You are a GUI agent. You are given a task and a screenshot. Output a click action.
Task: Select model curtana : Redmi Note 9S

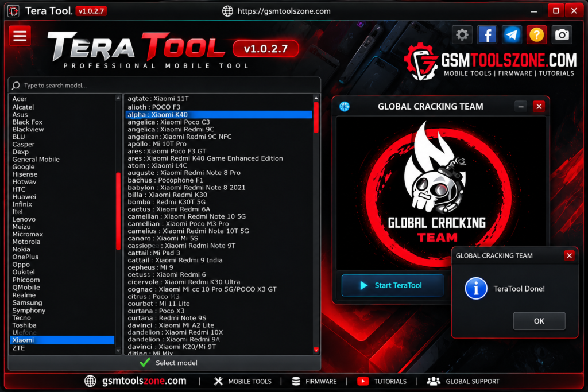[219, 318]
